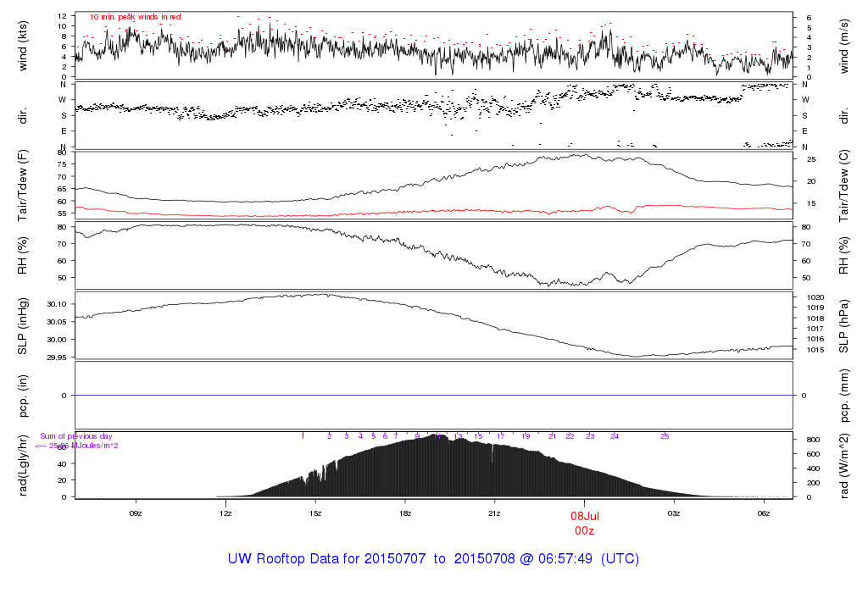Screen dimensions: 868x593
Task: Click the red '00z' time label
Action: [x=585, y=531]
